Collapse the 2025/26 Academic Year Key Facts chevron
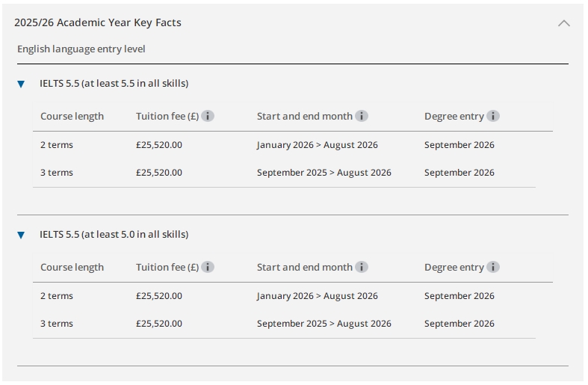Image resolution: width=588 pixels, height=385 pixels. pyautogui.click(x=564, y=23)
